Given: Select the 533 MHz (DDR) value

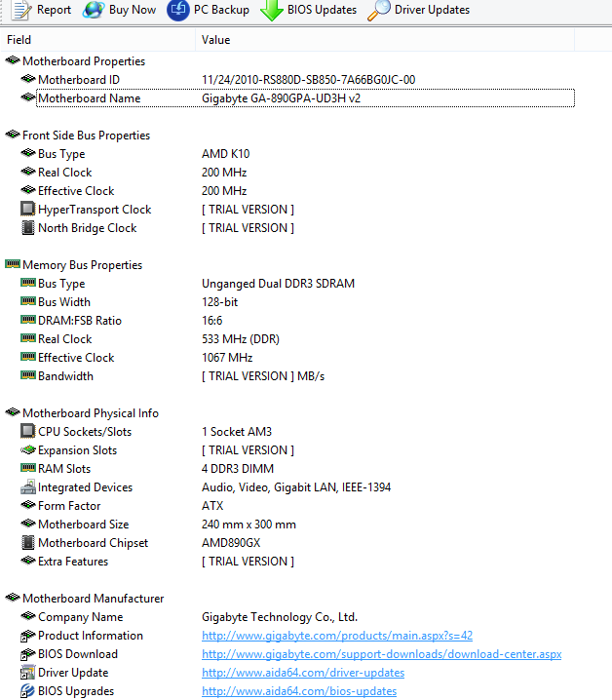Looking at the screenshot, I should 241,339.
